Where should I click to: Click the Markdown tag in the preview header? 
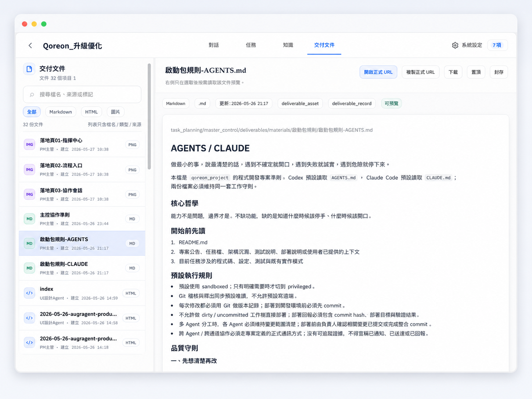point(176,104)
